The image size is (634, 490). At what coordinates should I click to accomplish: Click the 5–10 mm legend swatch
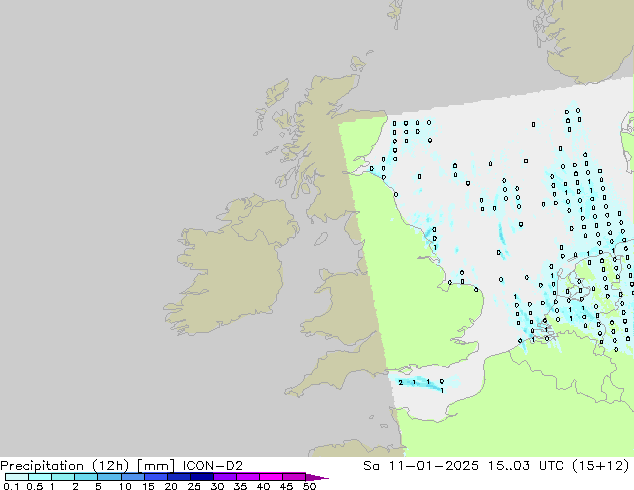coord(109,477)
